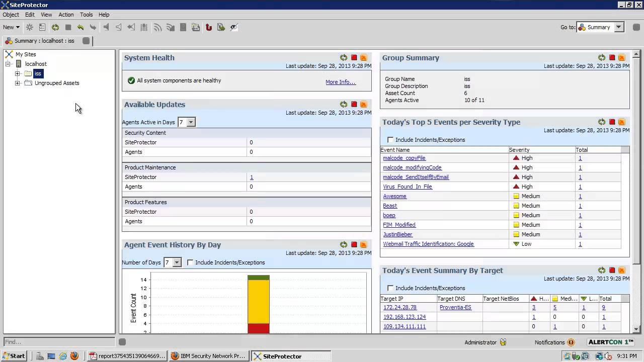Click orange icon in System Health header
The image size is (644, 362).
pyautogui.click(x=363, y=58)
